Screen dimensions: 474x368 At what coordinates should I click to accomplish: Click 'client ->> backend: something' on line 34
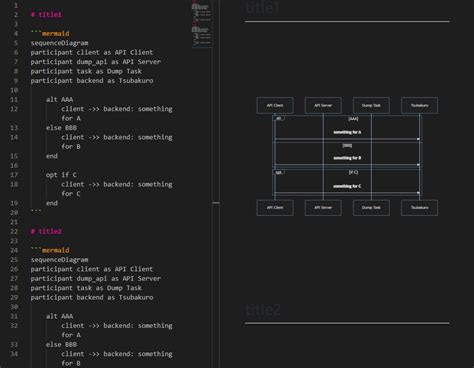tap(117, 354)
